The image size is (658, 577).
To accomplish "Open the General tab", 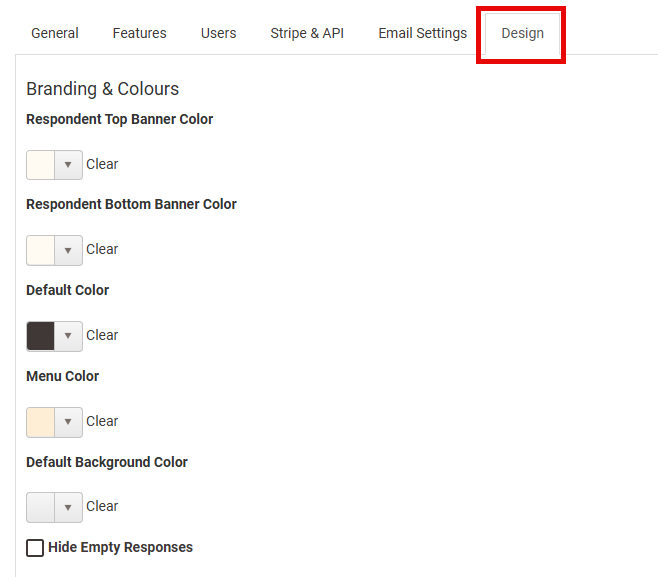I will (55, 33).
